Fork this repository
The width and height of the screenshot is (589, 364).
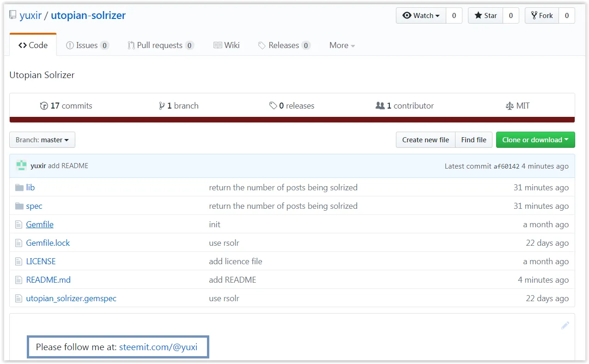tap(542, 16)
